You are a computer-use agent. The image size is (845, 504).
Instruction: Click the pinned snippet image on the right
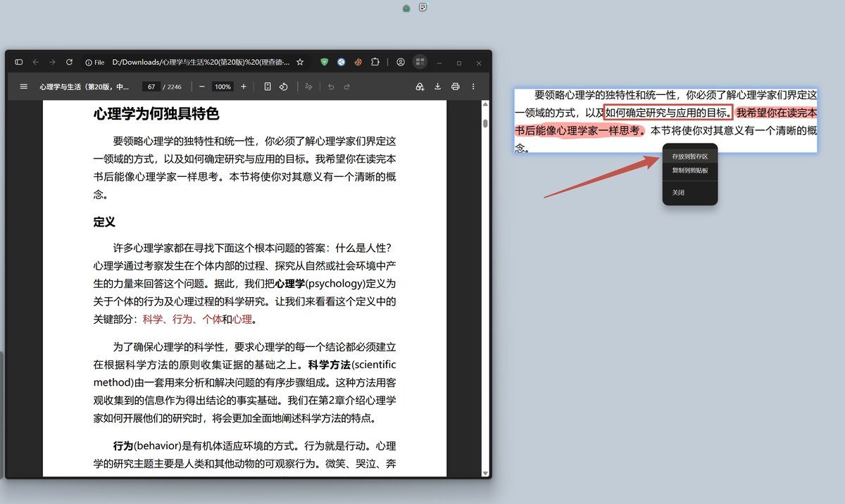[x=665, y=120]
